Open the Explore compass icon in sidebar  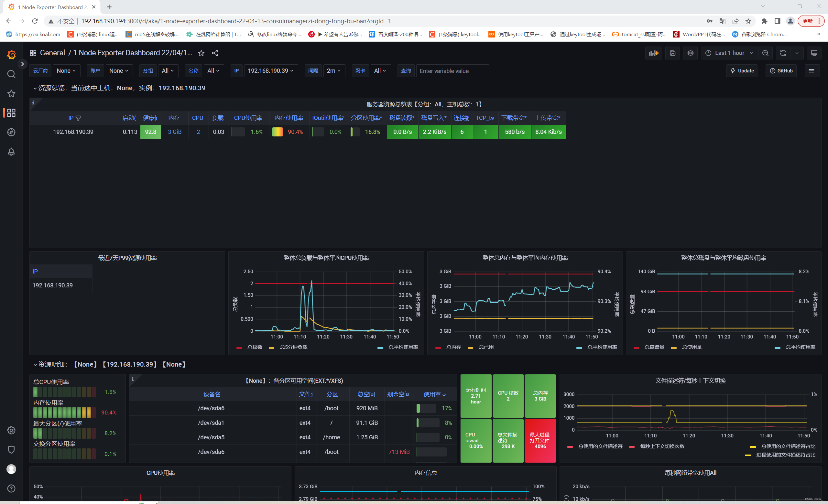11,132
